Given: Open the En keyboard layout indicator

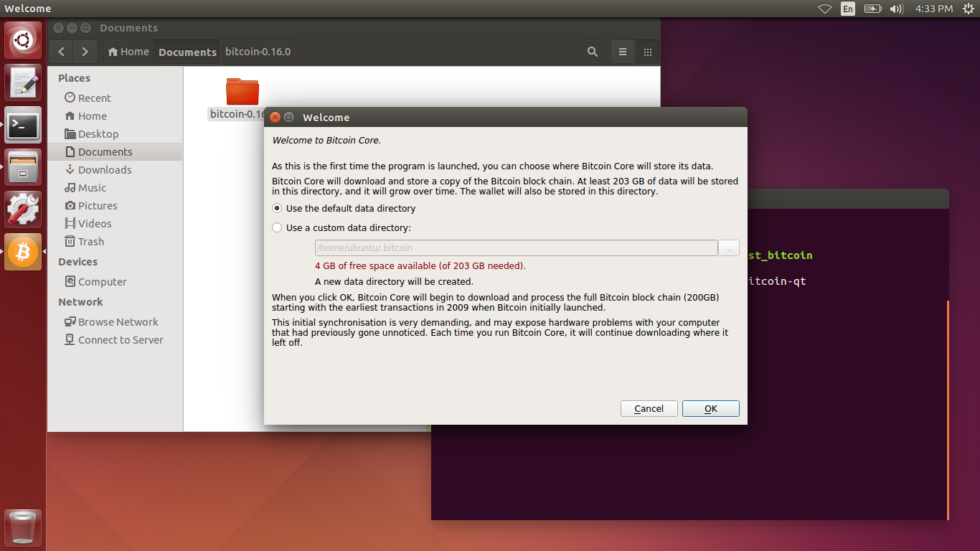Looking at the screenshot, I should pos(848,9).
